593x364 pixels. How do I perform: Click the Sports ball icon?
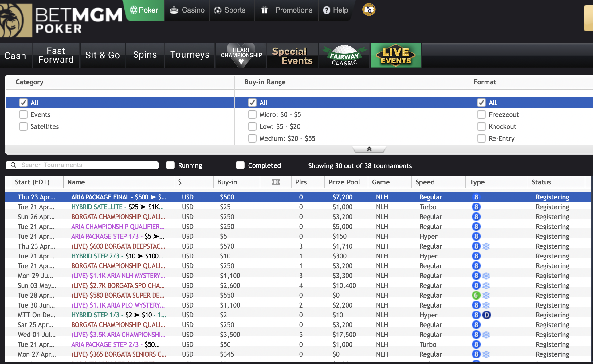point(218,10)
